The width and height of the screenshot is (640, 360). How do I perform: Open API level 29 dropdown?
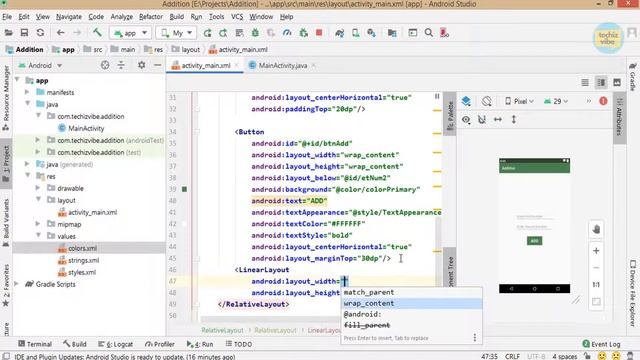556,101
